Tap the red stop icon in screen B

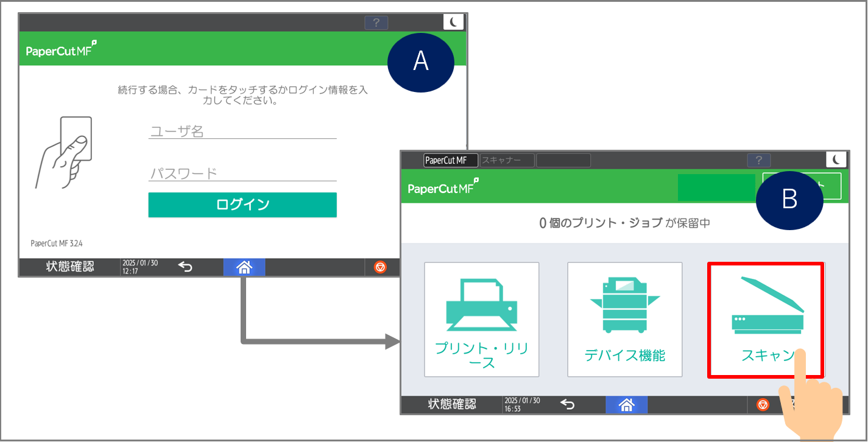point(763,405)
